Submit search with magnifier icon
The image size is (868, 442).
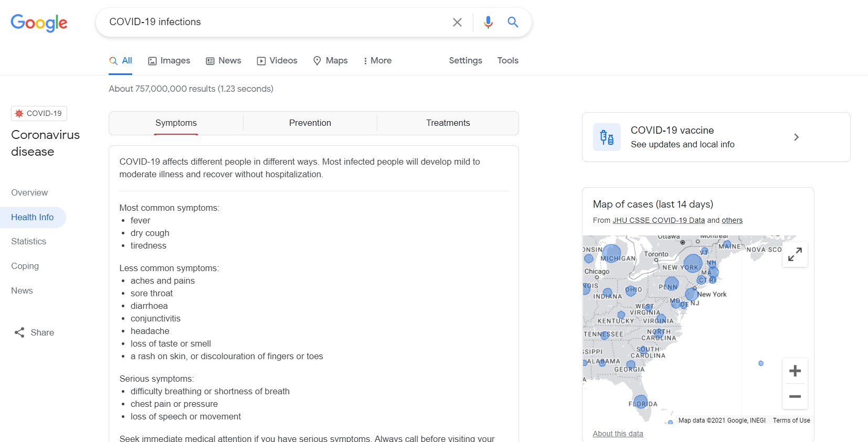513,22
